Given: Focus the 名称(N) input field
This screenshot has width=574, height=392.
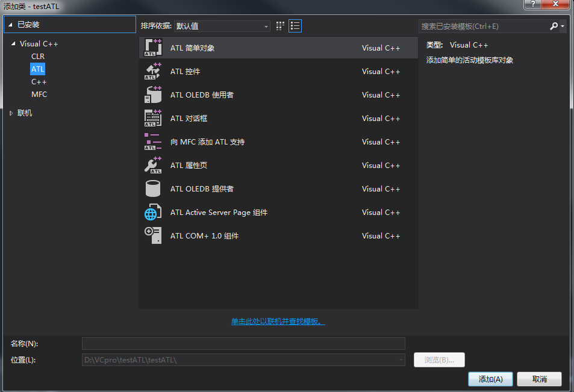Looking at the screenshot, I should pyautogui.click(x=243, y=344).
